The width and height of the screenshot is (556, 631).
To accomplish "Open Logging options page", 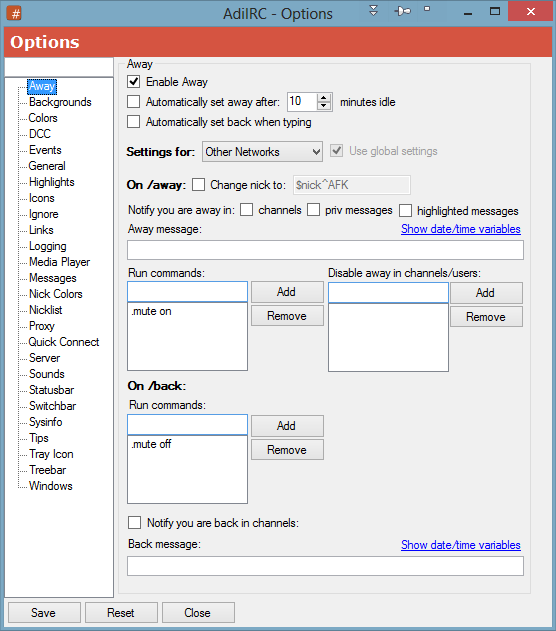I will [x=48, y=246].
